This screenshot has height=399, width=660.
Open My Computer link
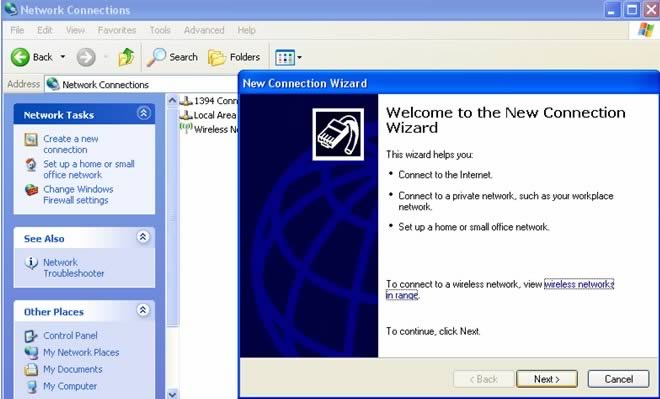point(70,386)
